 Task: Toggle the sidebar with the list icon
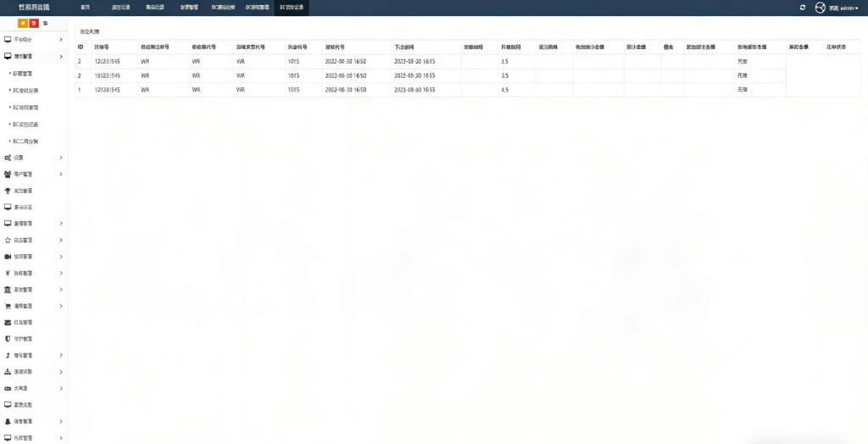[45, 23]
